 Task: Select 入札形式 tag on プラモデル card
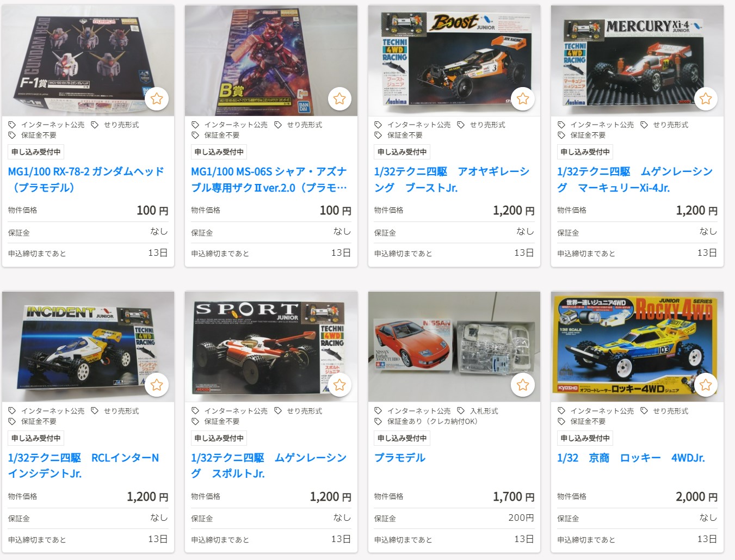478,411
